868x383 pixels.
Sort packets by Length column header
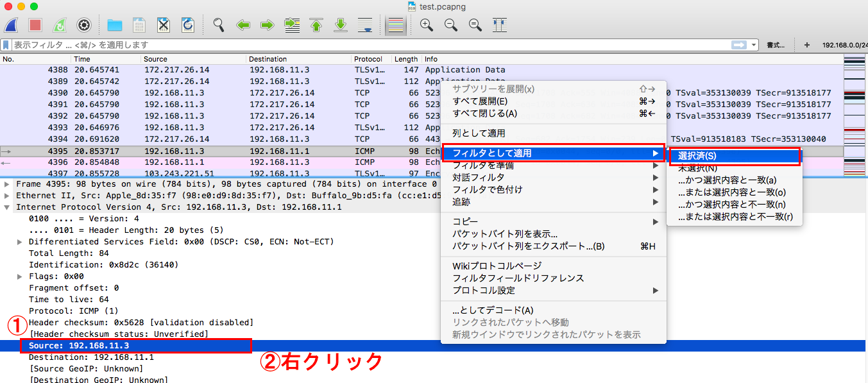pos(406,59)
